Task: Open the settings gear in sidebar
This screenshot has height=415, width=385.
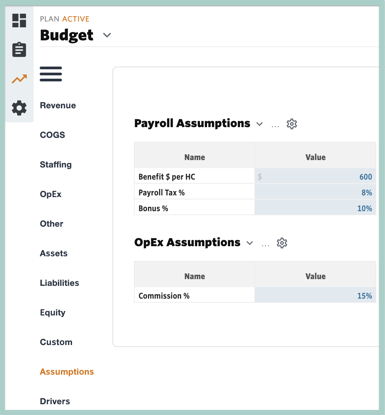Action: point(19,108)
